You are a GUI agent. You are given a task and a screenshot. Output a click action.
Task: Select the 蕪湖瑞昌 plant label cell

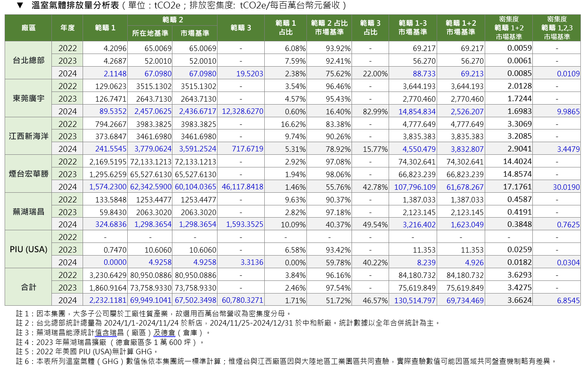(x=28, y=212)
